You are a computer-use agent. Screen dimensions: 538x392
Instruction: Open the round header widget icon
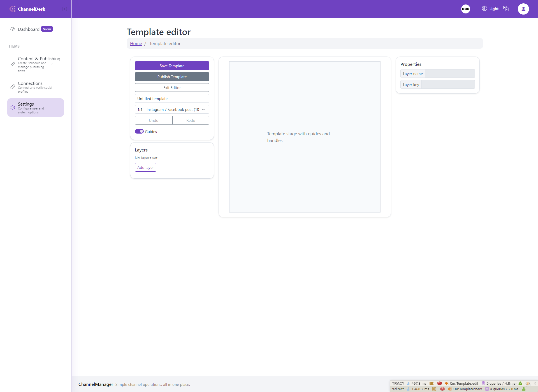pos(466,9)
